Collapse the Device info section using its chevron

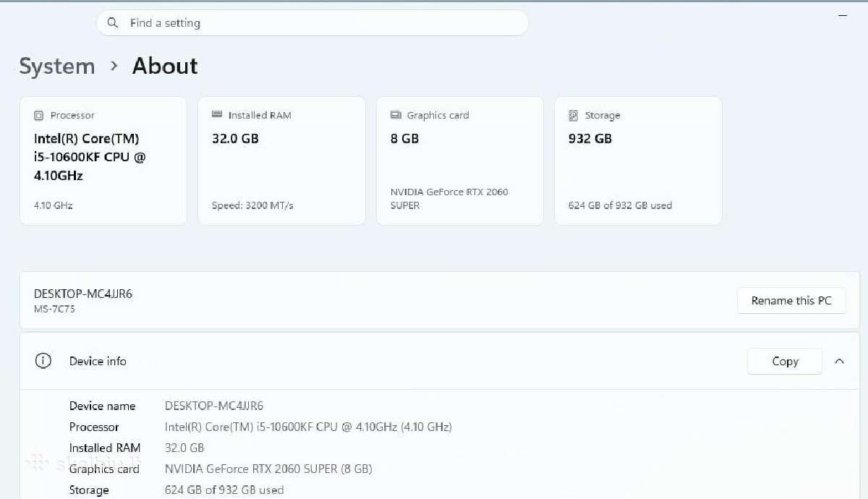[x=839, y=361]
